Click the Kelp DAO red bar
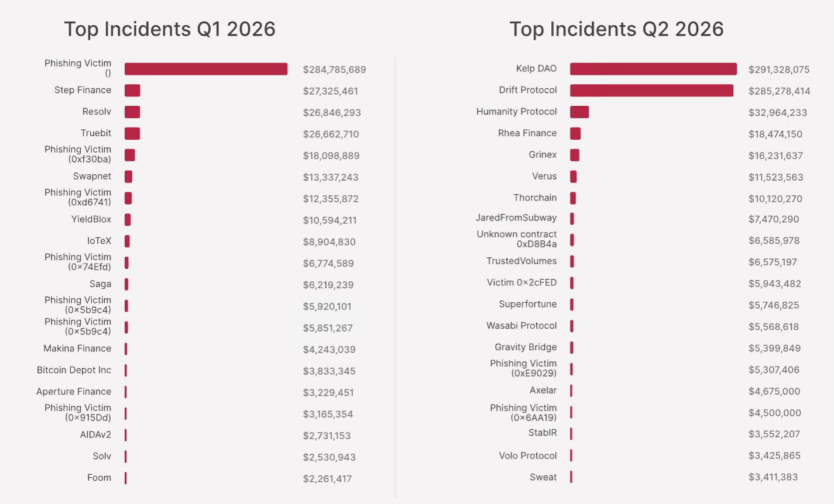 click(x=653, y=69)
